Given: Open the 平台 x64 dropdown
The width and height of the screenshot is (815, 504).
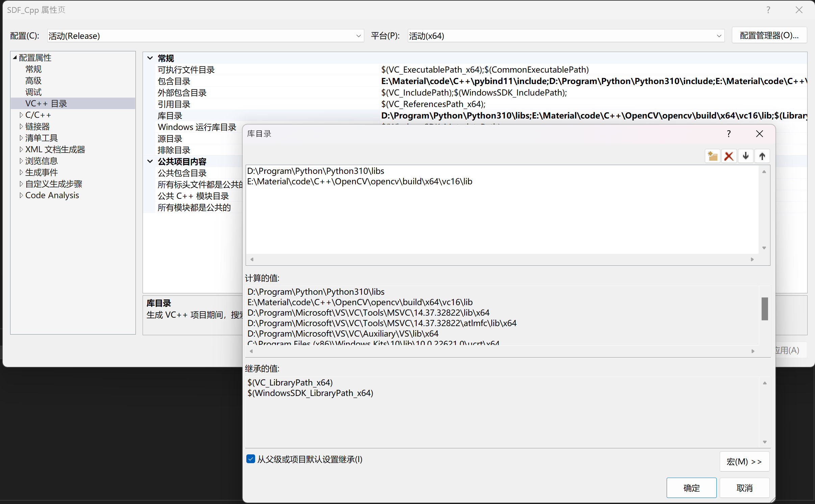Looking at the screenshot, I should tap(719, 36).
